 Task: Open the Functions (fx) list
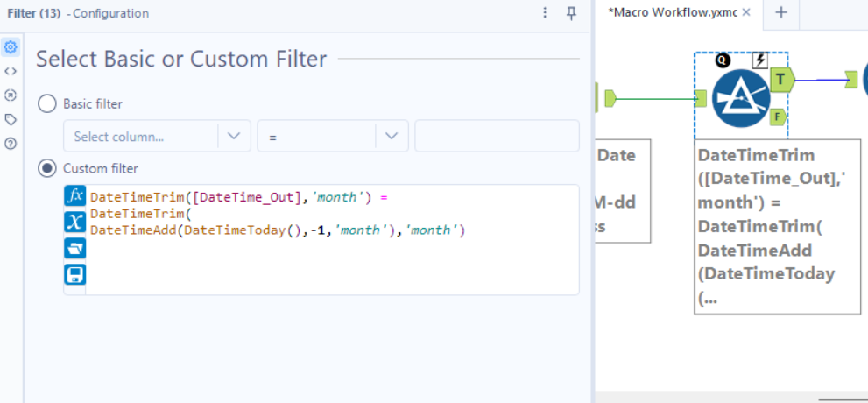pos(74,195)
